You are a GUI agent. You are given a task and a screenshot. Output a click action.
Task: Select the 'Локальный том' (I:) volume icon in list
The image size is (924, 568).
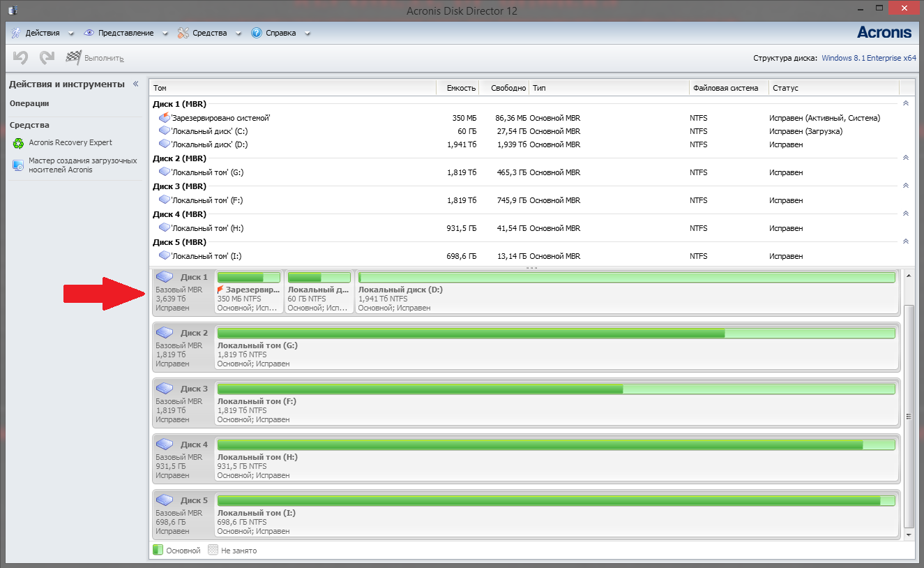coord(165,255)
